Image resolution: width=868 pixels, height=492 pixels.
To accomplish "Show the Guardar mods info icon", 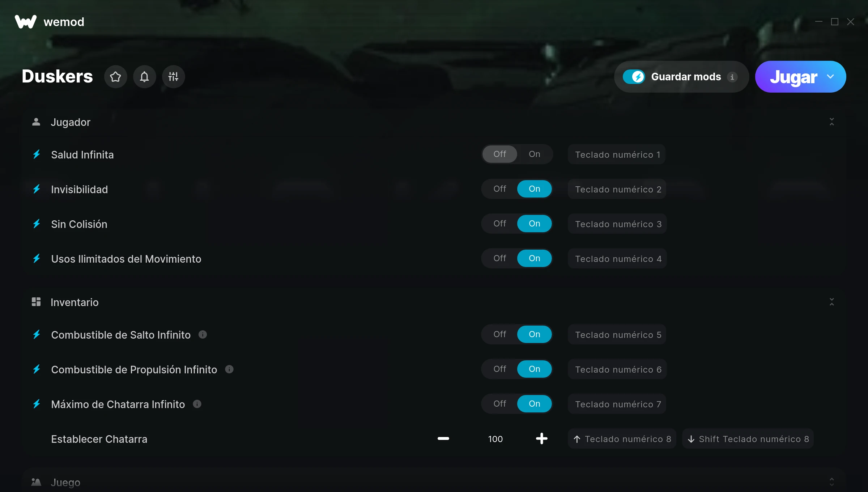I will pyautogui.click(x=732, y=77).
